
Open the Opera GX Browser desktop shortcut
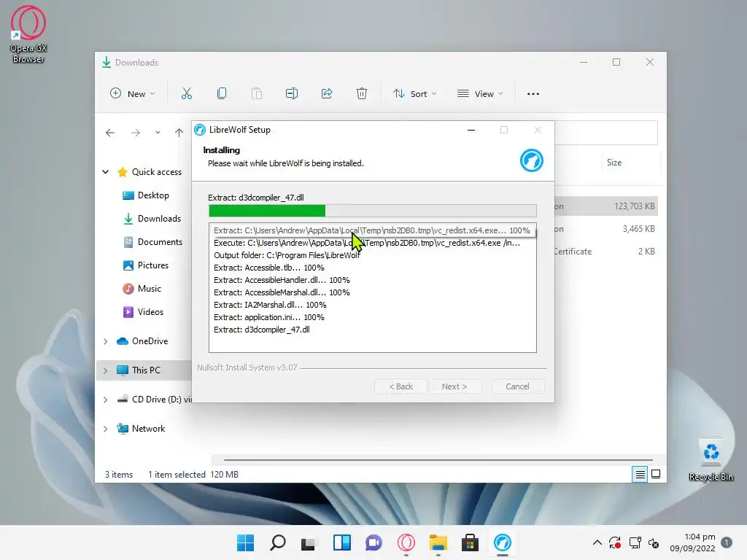[x=28, y=34]
